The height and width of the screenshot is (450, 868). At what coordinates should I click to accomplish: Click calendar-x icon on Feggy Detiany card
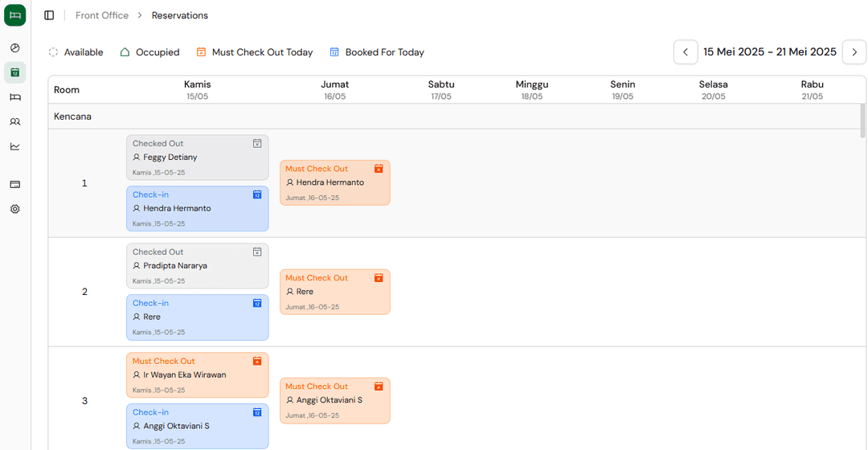[257, 143]
